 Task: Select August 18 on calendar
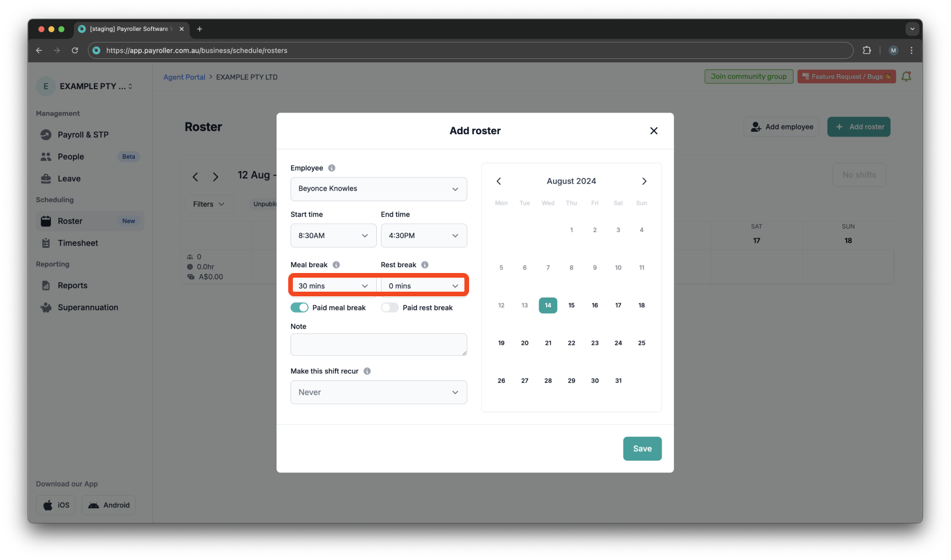[642, 305]
